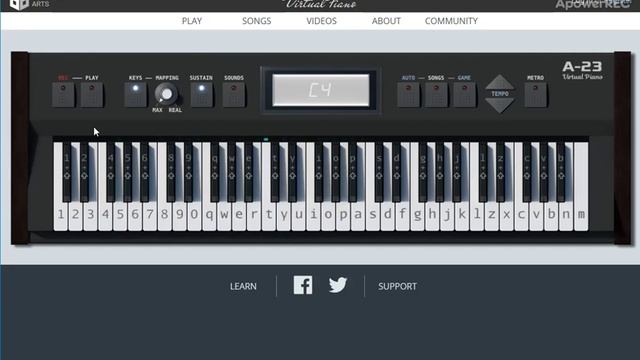
Task: Increase tempo with the up arrow
Action: [500, 82]
